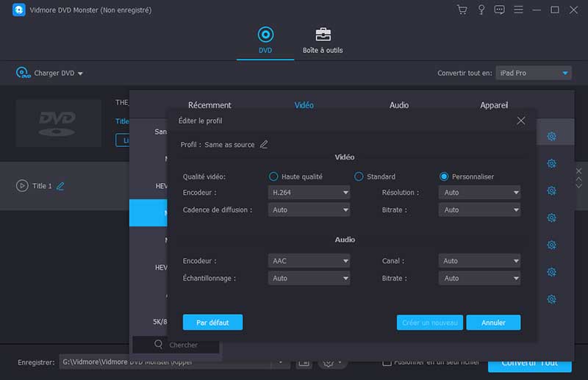Open the video Encodeur H.264 dropdown

[309, 193]
